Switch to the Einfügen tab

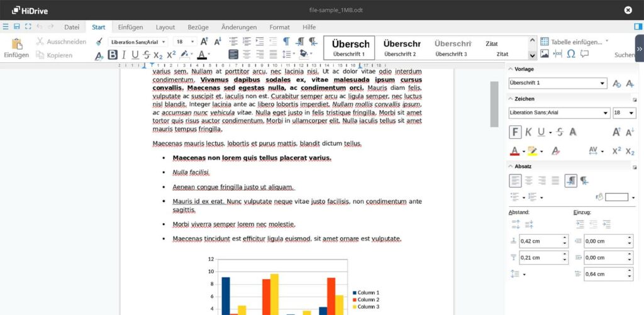pyautogui.click(x=131, y=27)
